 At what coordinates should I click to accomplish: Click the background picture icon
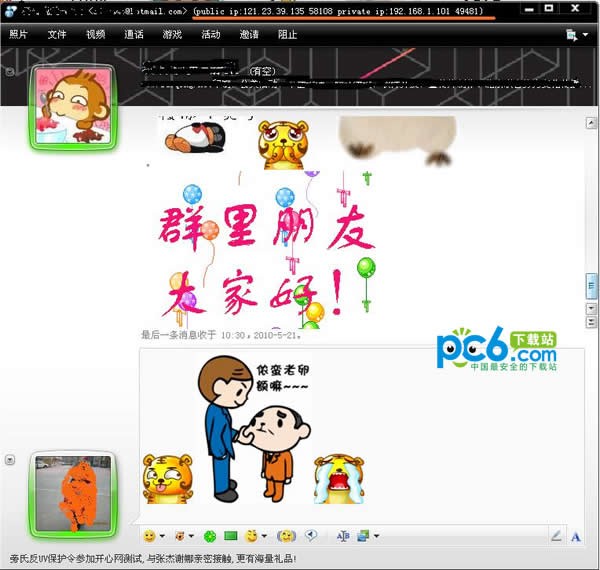363,536
